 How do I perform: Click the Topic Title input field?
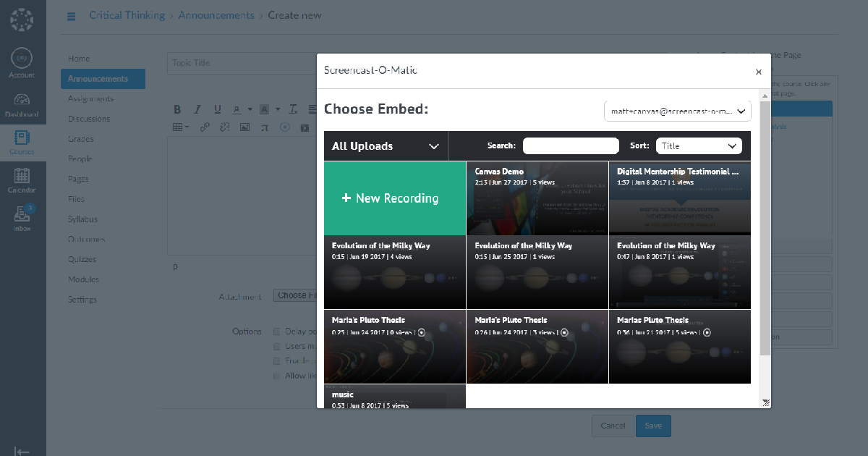pos(242,63)
